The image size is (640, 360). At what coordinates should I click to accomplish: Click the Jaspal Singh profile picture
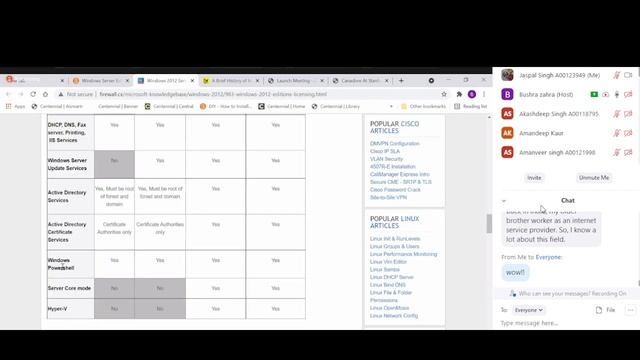(507, 75)
